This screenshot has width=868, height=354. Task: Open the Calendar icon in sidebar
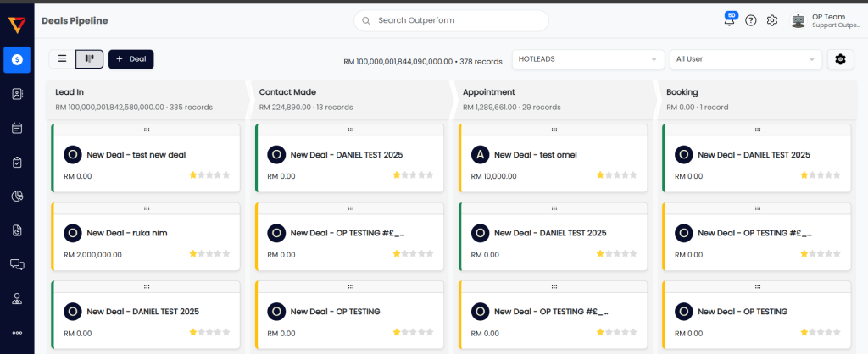coord(17,128)
